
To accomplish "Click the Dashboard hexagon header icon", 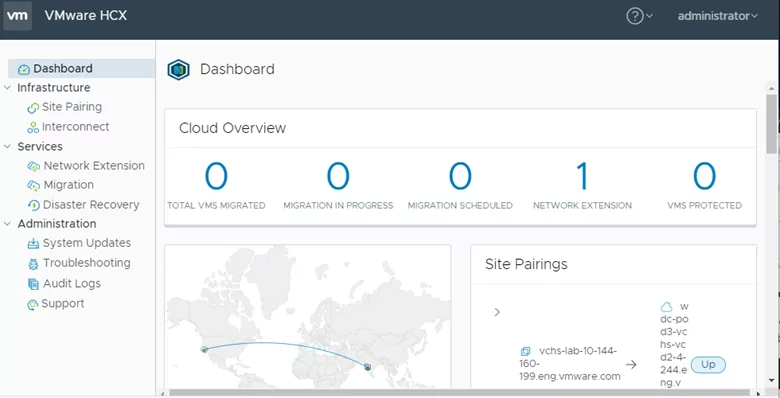I will [178, 70].
